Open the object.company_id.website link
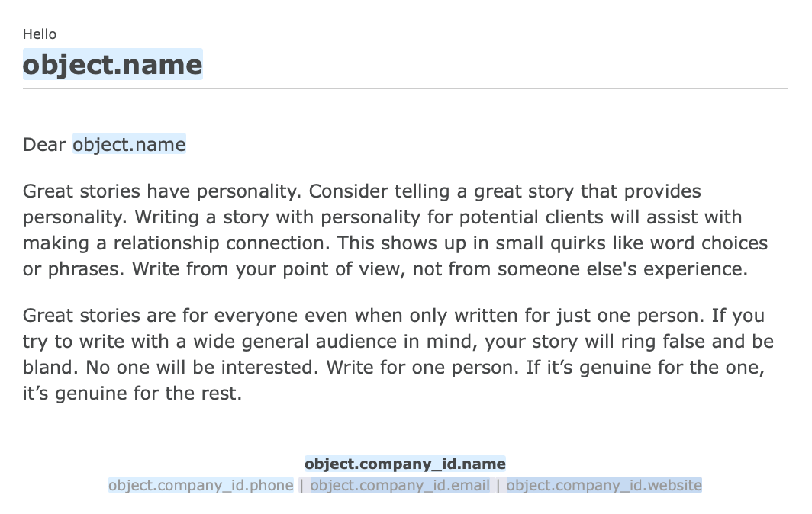This screenshot has height=514, width=812. pyautogui.click(x=604, y=485)
